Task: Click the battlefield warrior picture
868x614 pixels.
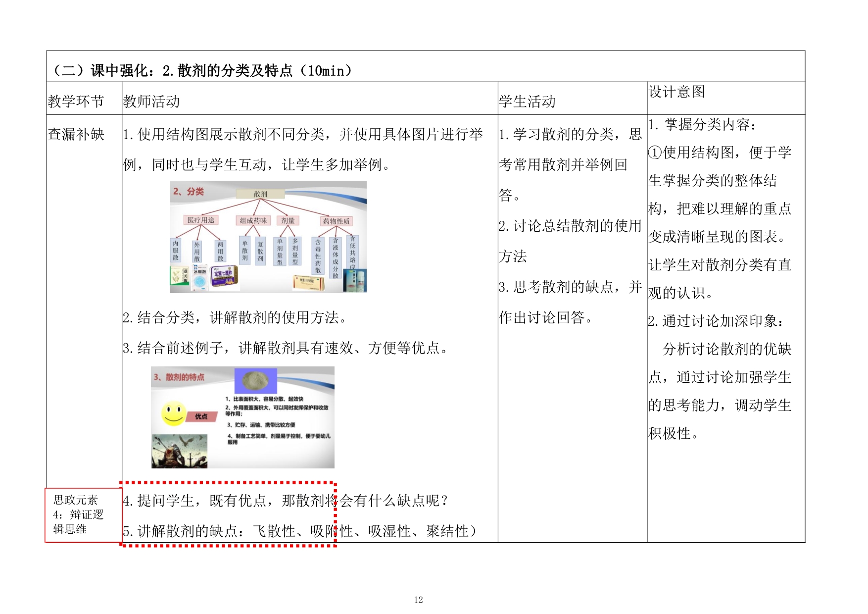Action: click(179, 451)
